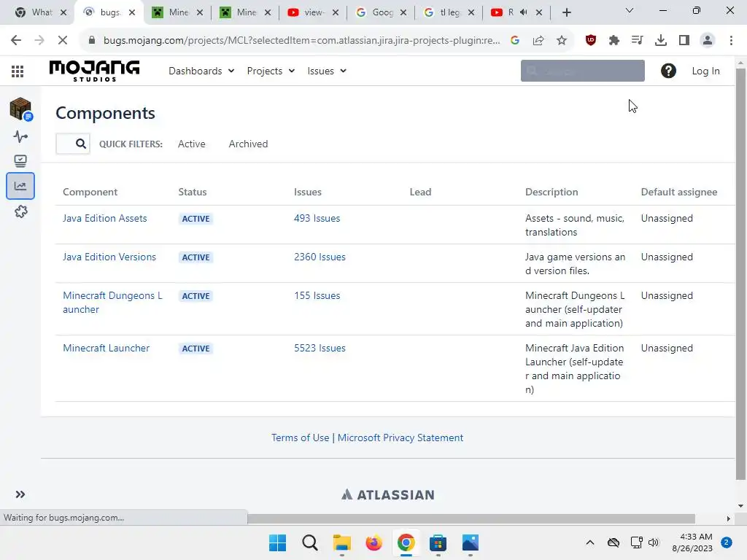Screen dimensions: 747x560
Task: Open the Extensions puzzle icon in Chrome
Action: (614, 40)
